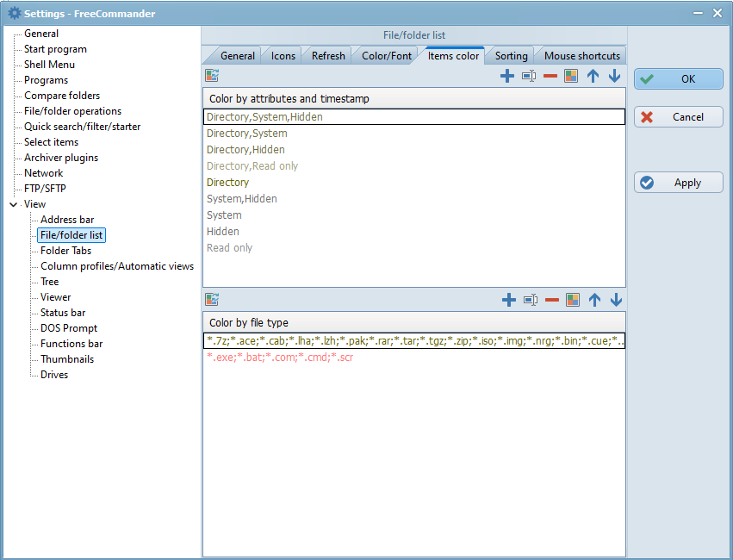The width and height of the screenshot is (733, 560).
Task: Select the Color/Font tab
Action: click(387, 56)
